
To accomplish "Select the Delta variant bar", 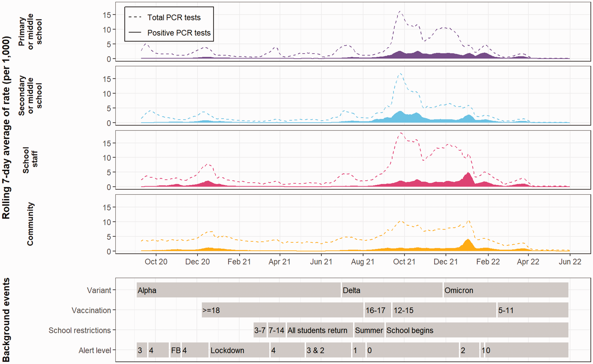I will tap(392, 290).
